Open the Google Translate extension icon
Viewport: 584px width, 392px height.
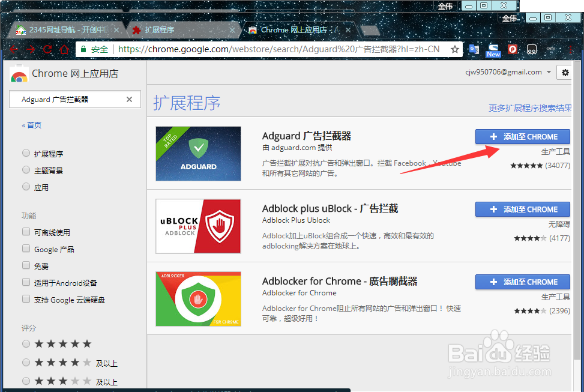[x=474, y=50]
